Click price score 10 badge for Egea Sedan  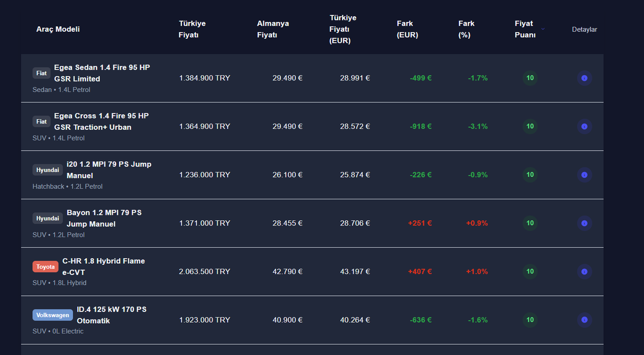[530, 78]
